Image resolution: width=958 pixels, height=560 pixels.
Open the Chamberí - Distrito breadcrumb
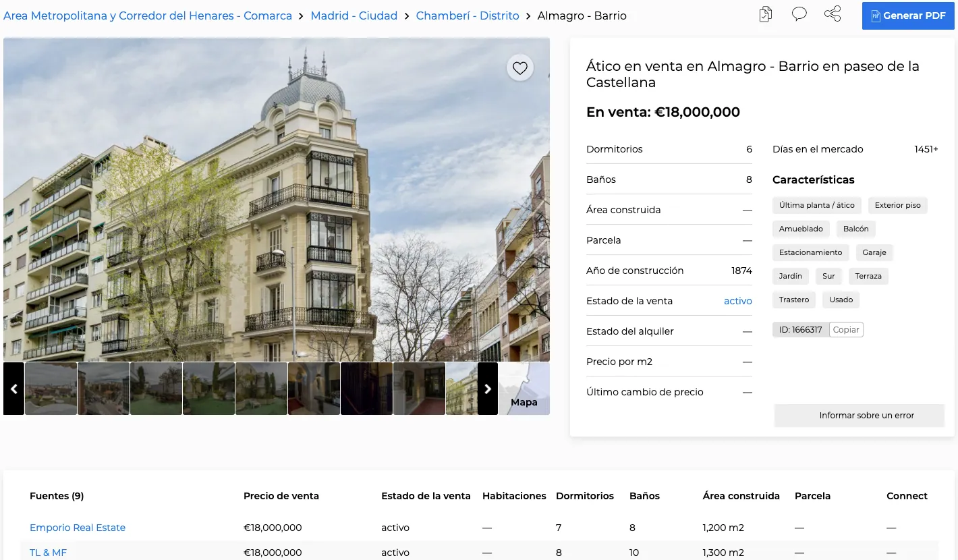pyautogui.click(x=468, y=16)
